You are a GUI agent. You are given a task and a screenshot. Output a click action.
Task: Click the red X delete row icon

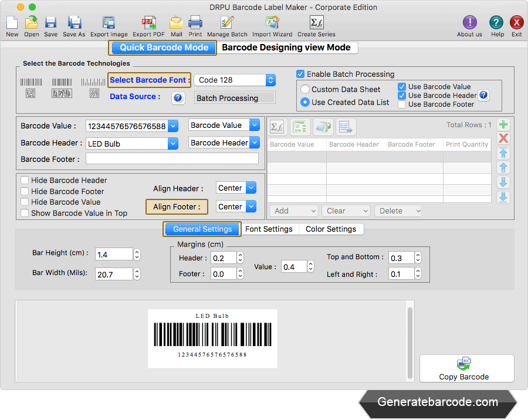click(x=503, y=138)
